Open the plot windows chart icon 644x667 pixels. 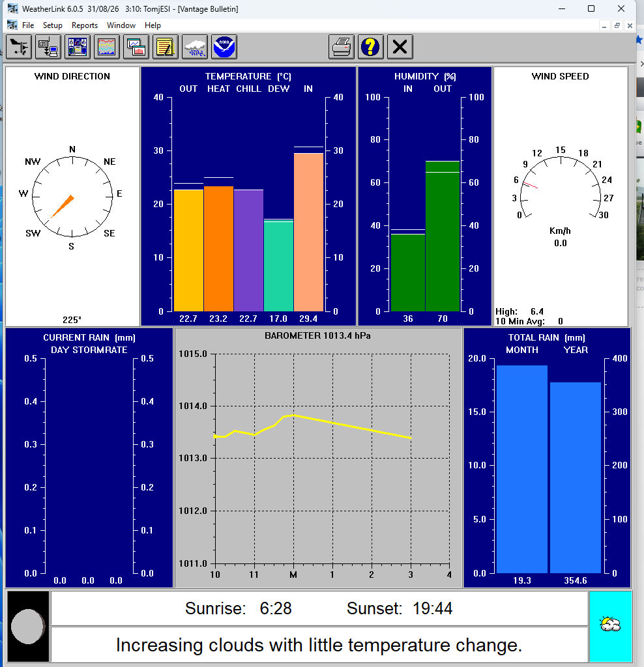(136, 46)
